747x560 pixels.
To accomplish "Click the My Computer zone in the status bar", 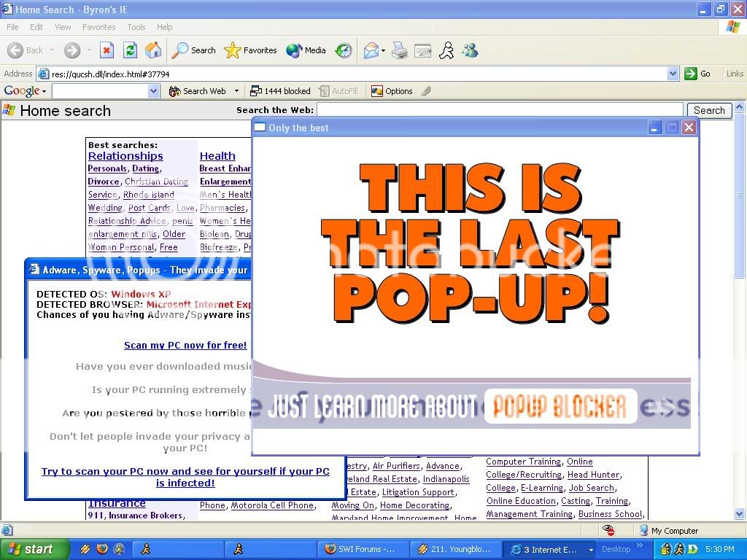I will click(x=668, y=530).
